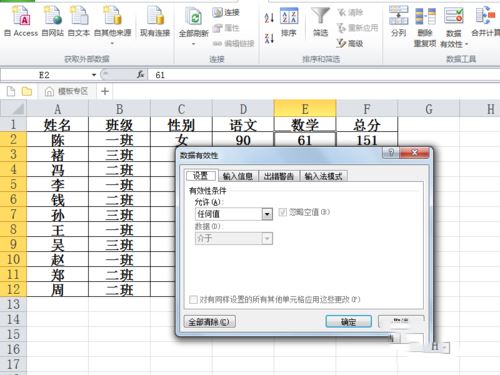Click the Refresh All (全部刷新) icon
This screenshot has width=500, height=375.
point(194,16)
